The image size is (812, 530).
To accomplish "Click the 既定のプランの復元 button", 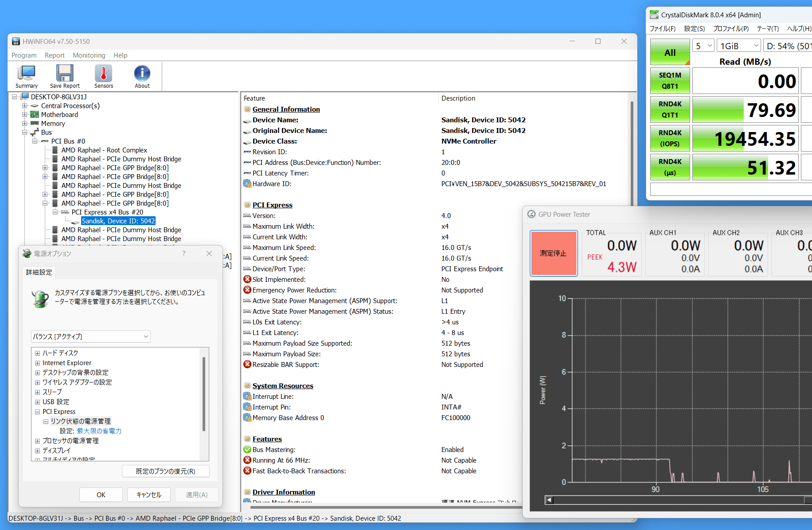I will 165,471.
